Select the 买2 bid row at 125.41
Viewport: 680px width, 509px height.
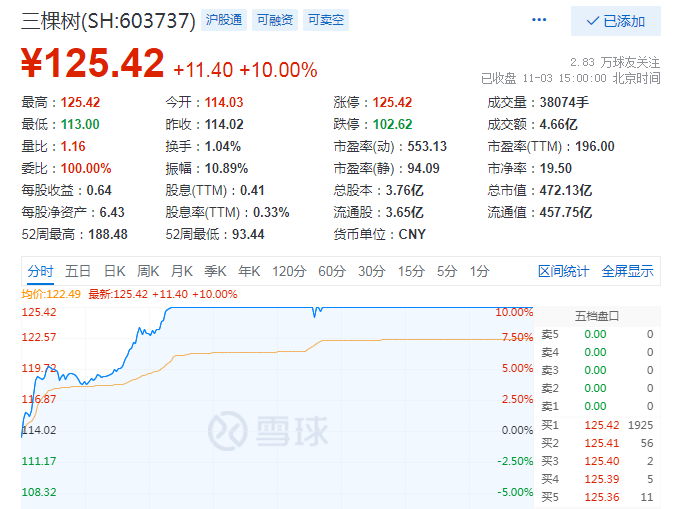click(597, 443)
